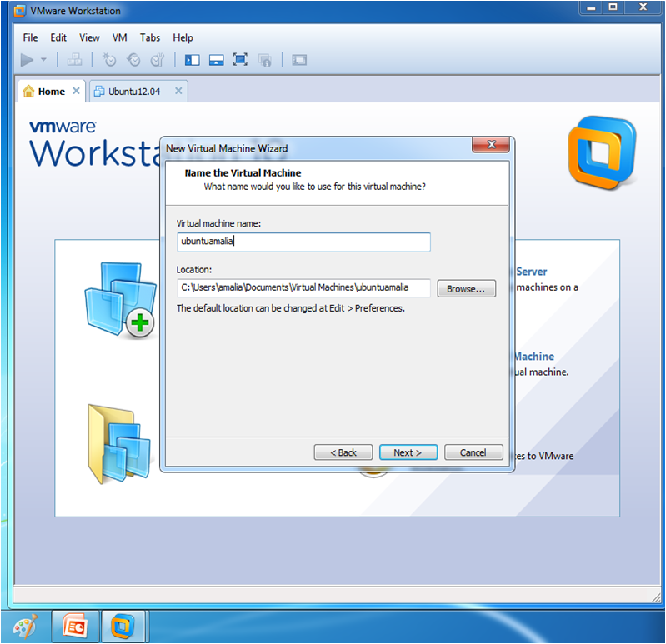
Task: Click the Home tab house icon
Action: click(x=28, y=92)
